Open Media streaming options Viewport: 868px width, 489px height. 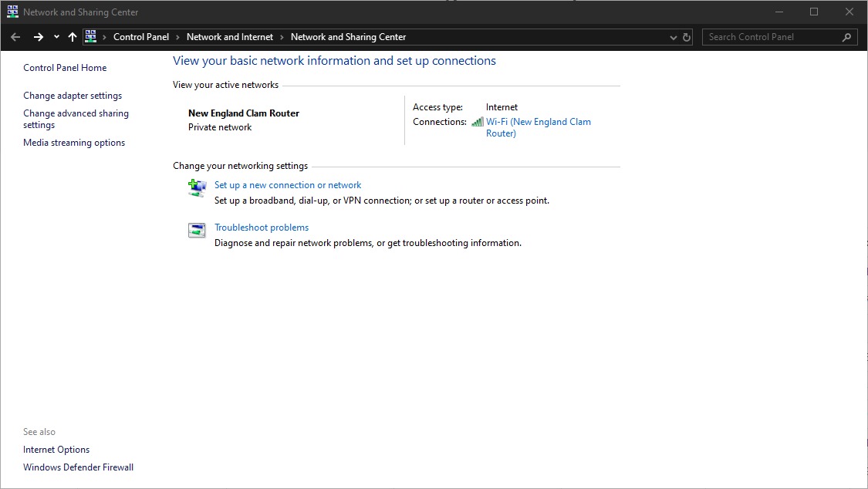point(74,143)
